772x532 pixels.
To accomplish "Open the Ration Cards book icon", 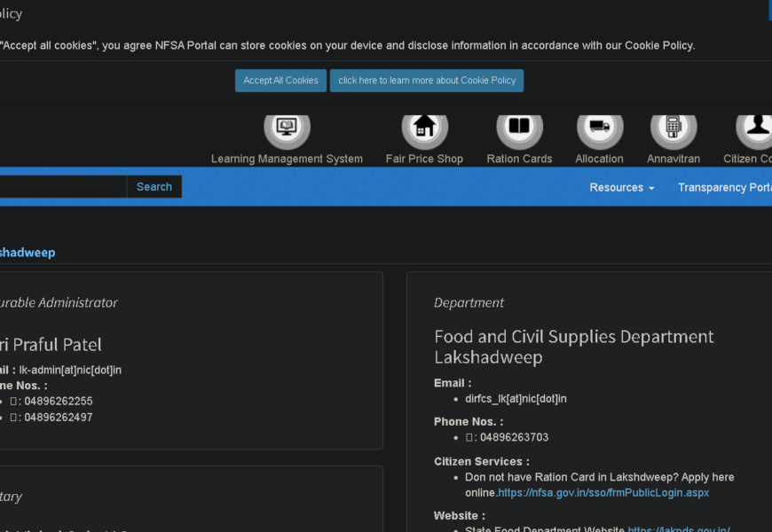I will 519,128.
